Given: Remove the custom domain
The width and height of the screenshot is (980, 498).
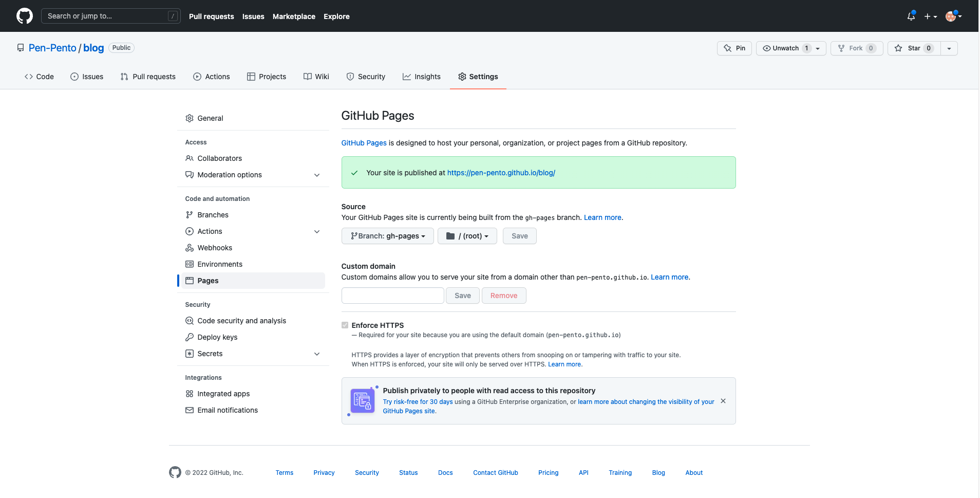Looking at the screenshot, I should click(504, 296).
